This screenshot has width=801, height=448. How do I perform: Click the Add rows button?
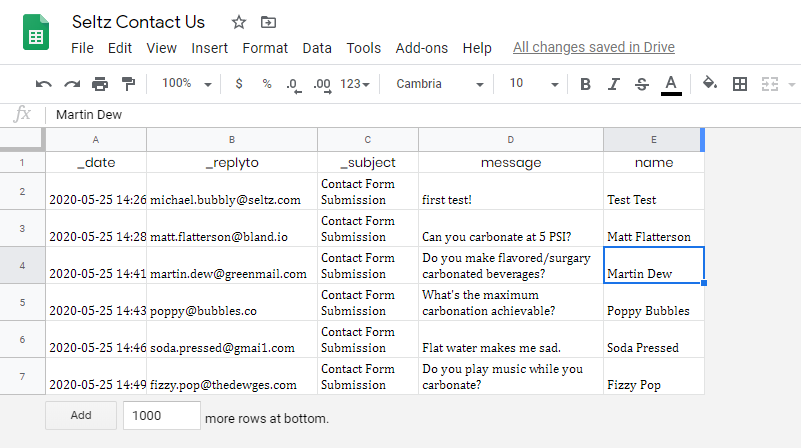(81, 415)
